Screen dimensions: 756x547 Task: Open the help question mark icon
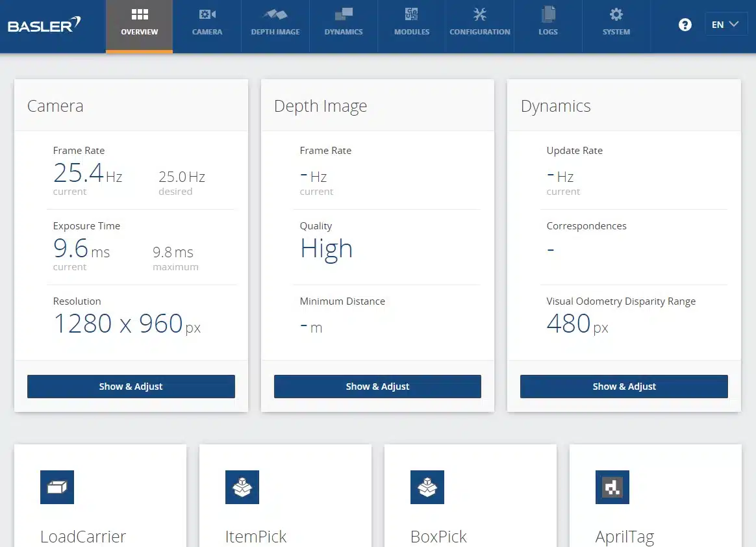click(685, 25)
